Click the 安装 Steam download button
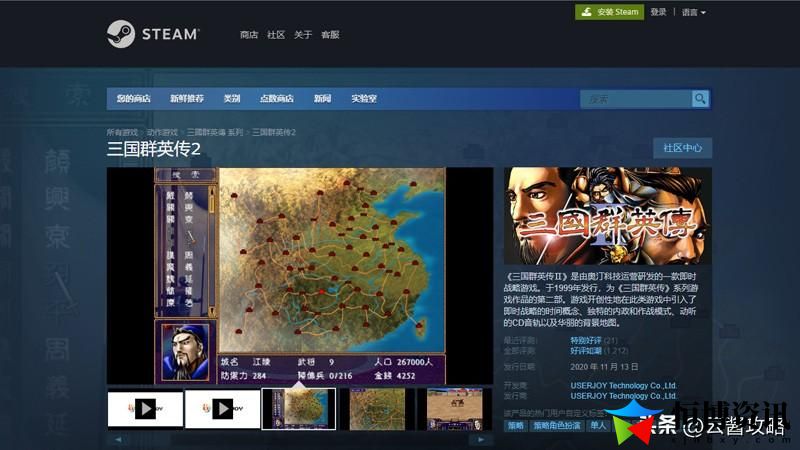Viewport: 800px width, 450px height. pos(609,12)
